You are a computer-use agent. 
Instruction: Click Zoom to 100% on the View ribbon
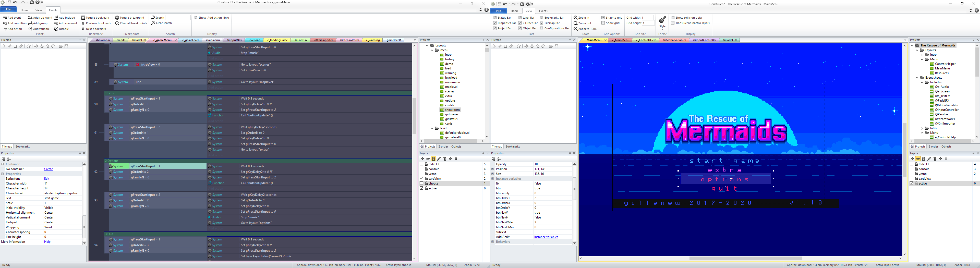point(585,29)
